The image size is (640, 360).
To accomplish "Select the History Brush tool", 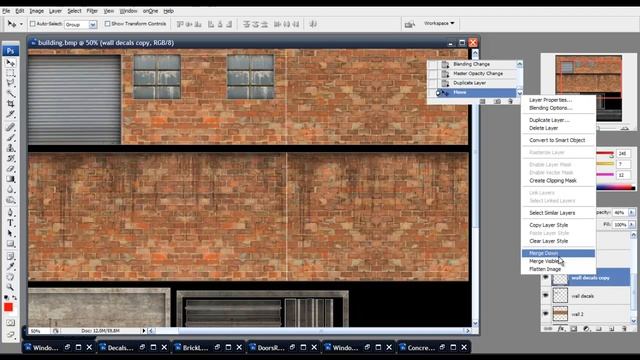I will coord(11,158).
